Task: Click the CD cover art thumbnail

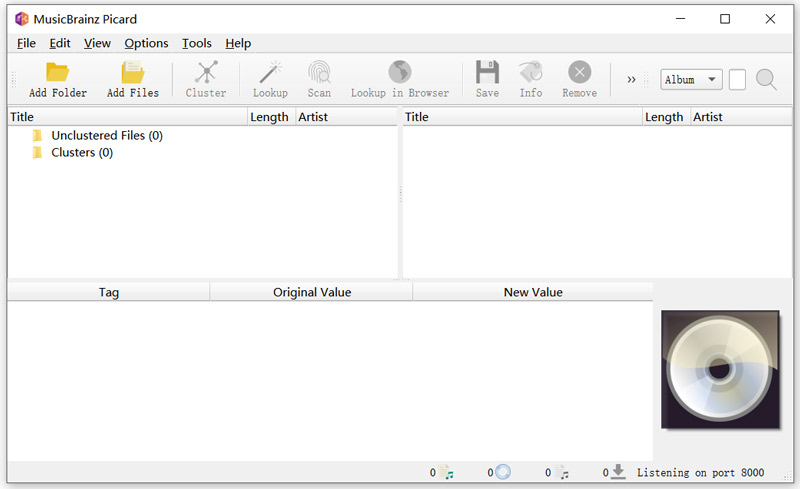Action: (720, 370)
